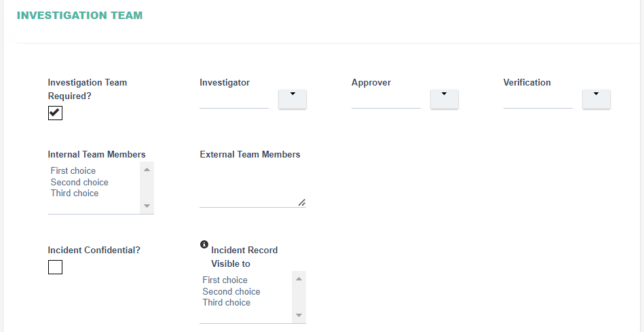This screenshot has width=644, height=332.
Task: Click the External Team Members text area
Action: click(252, 185)
